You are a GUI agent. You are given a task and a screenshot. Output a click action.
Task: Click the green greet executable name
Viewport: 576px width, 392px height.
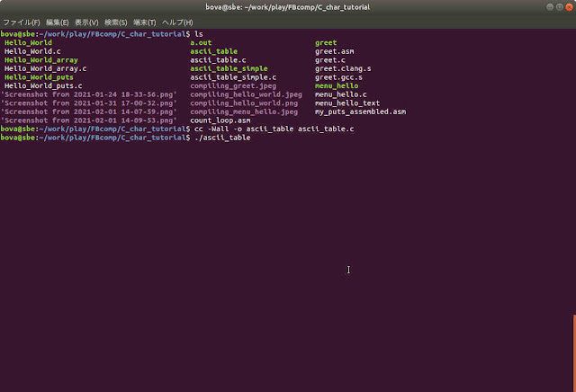click(326, 42)
